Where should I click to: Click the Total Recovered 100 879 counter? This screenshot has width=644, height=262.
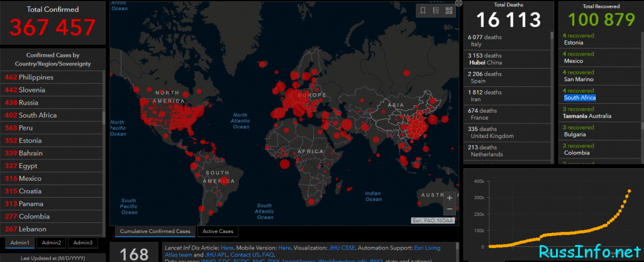602,20
